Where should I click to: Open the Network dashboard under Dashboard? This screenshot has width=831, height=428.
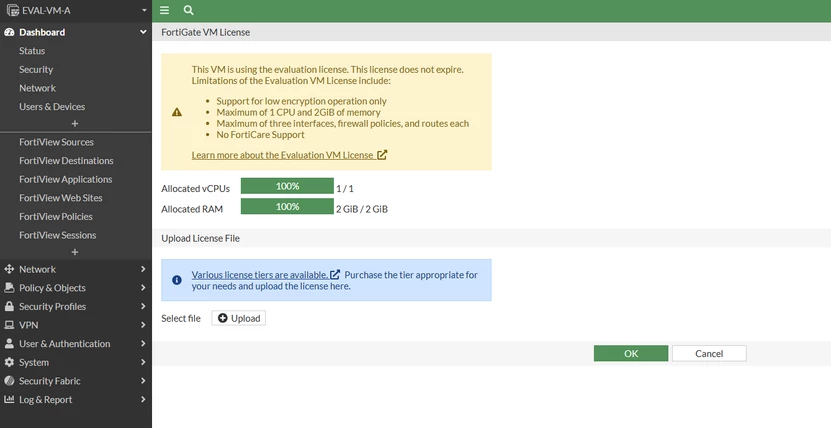pyautogui.click(x=37, y=88)
